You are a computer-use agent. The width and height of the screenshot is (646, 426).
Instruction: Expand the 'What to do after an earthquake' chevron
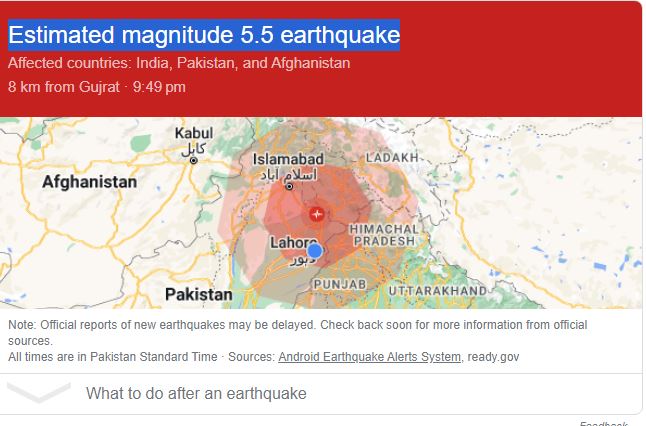pyautogui.click(x=39, y=392)
